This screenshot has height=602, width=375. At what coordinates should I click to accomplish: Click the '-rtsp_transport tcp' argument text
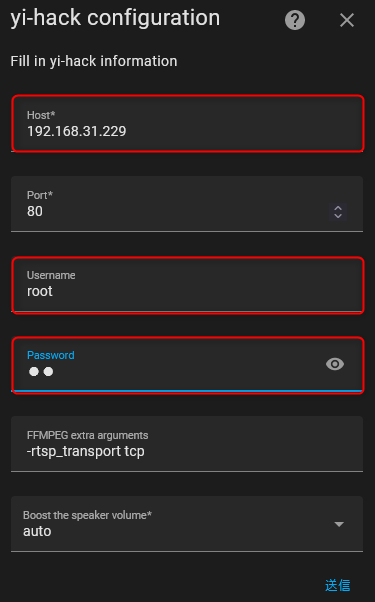tap(86, 451)
